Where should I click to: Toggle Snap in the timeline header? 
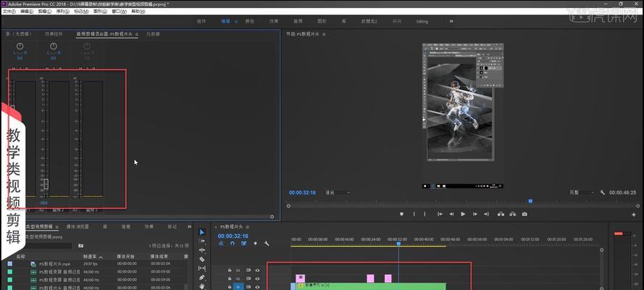[x=233, y=243]
